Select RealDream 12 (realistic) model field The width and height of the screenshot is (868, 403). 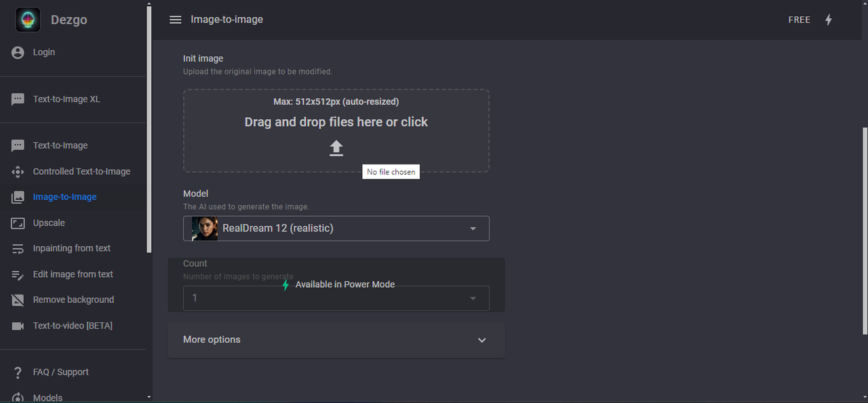coord(336,228)
